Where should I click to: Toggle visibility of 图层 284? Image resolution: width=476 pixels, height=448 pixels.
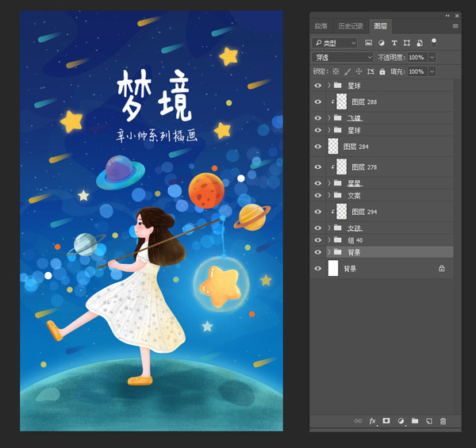tap(318, 147)
